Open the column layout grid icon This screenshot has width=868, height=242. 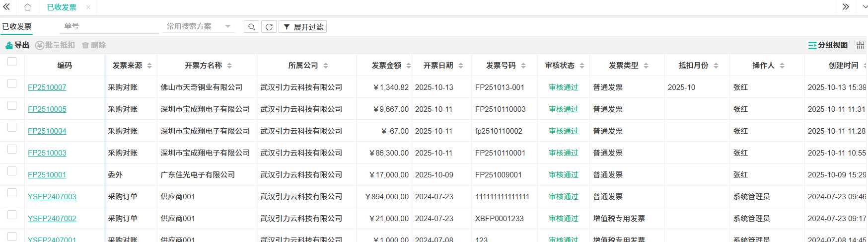[860, 45]
